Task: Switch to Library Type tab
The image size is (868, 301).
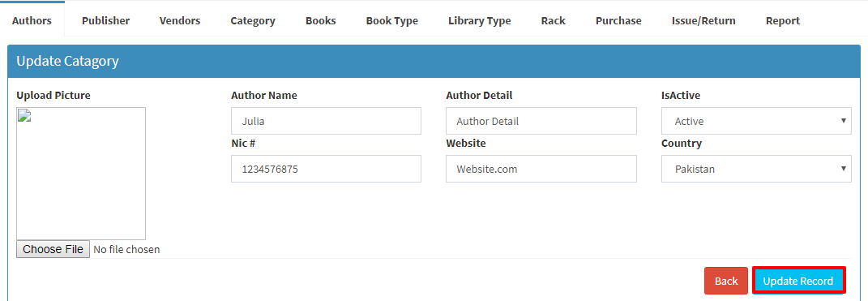Action: click(480, 20)
